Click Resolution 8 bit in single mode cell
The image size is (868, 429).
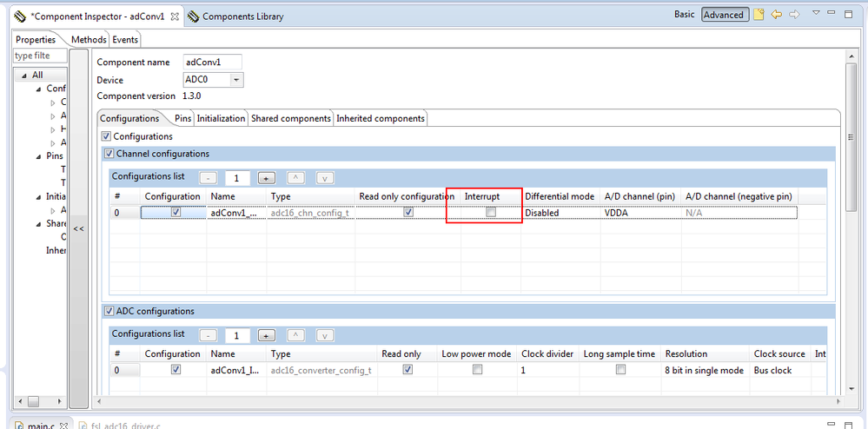coord(704,370)
